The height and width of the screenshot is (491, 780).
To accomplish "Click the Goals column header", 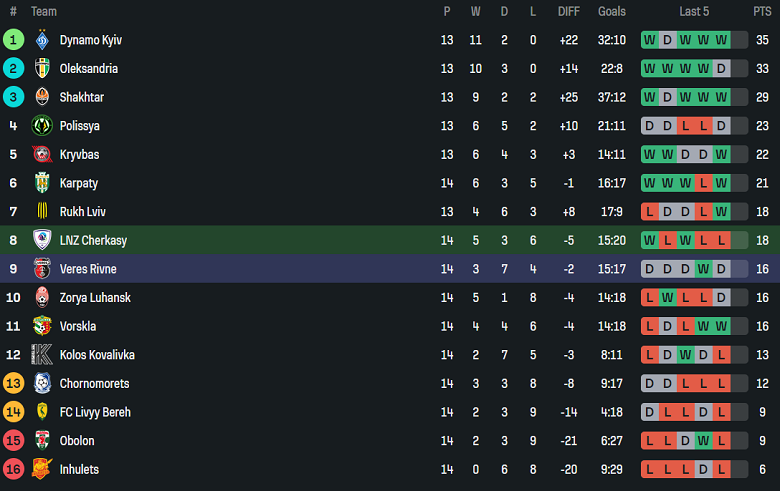I will coord(611,11).
